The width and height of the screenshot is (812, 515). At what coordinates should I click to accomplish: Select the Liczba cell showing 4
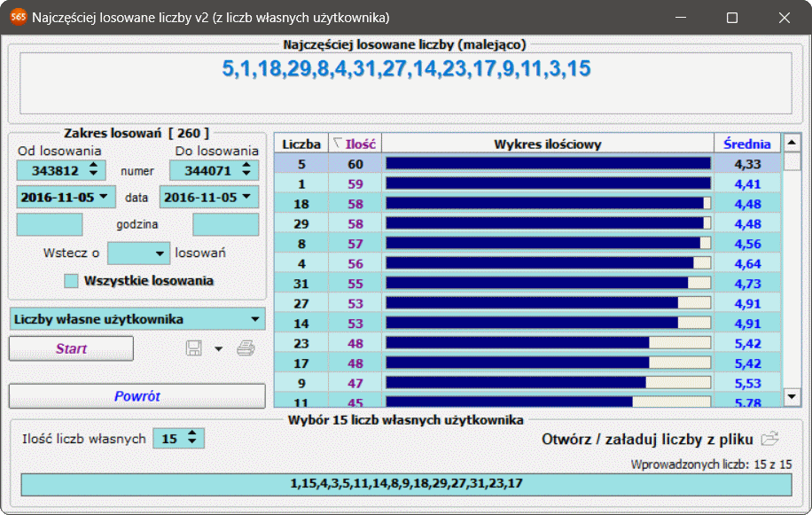coord(301,263)
